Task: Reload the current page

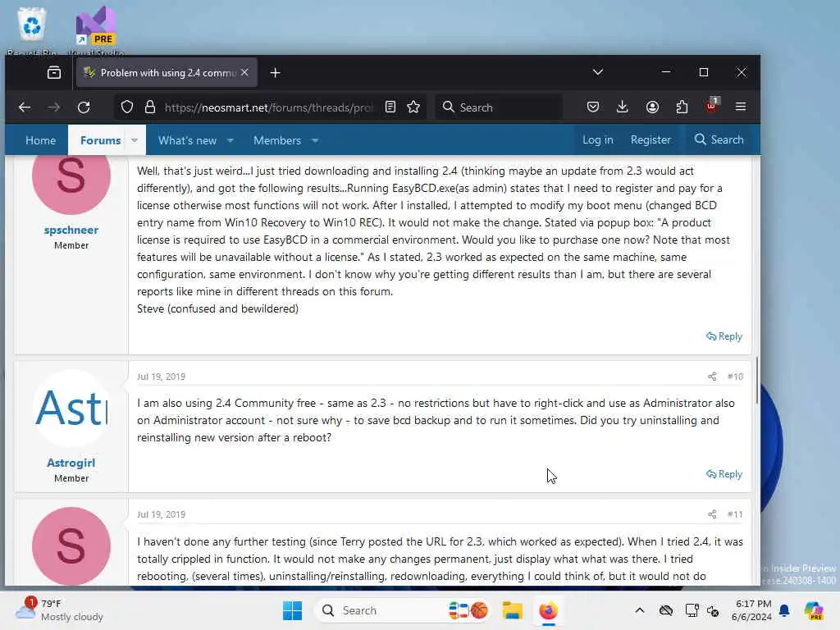Action: pyautogui.click(x=84, y=107)
